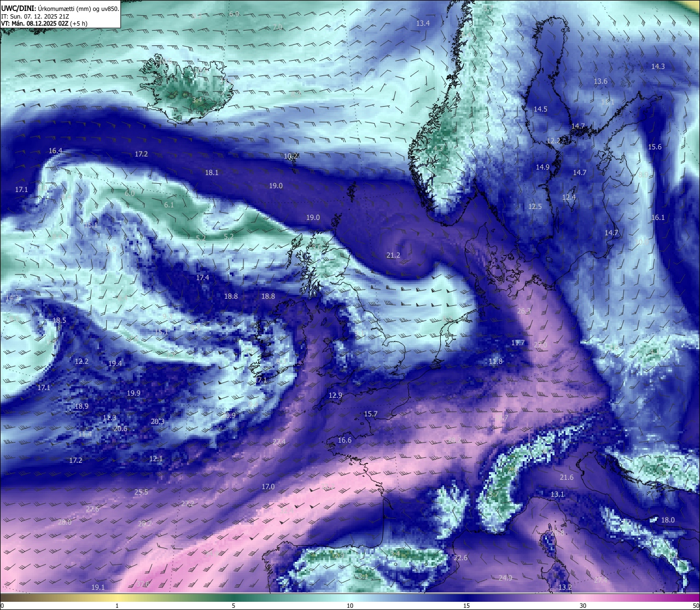The height and width of the screenshot is (610, 700).
Task: Click the 'UWC/DINI: Úrkomumætti (mm) og uv850.' title line
Action: click(x=60, y=8)
